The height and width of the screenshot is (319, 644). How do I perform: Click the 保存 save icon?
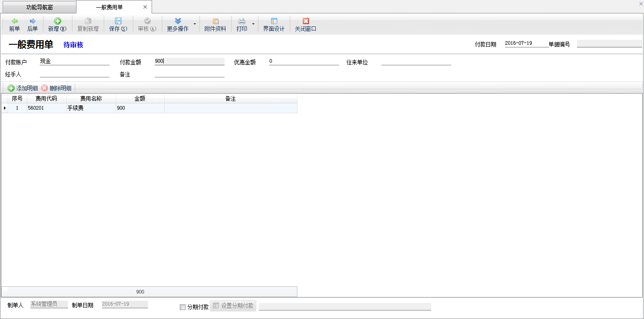click(118, 21)
